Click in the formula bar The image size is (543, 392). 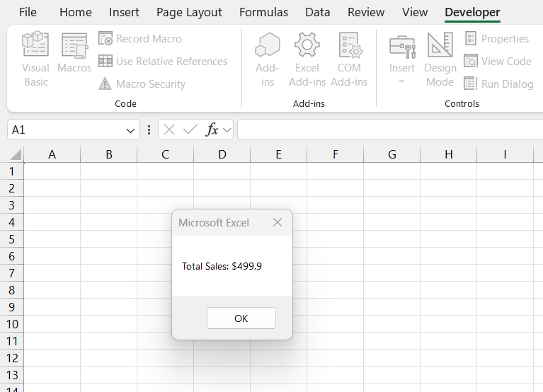[390, 129]
